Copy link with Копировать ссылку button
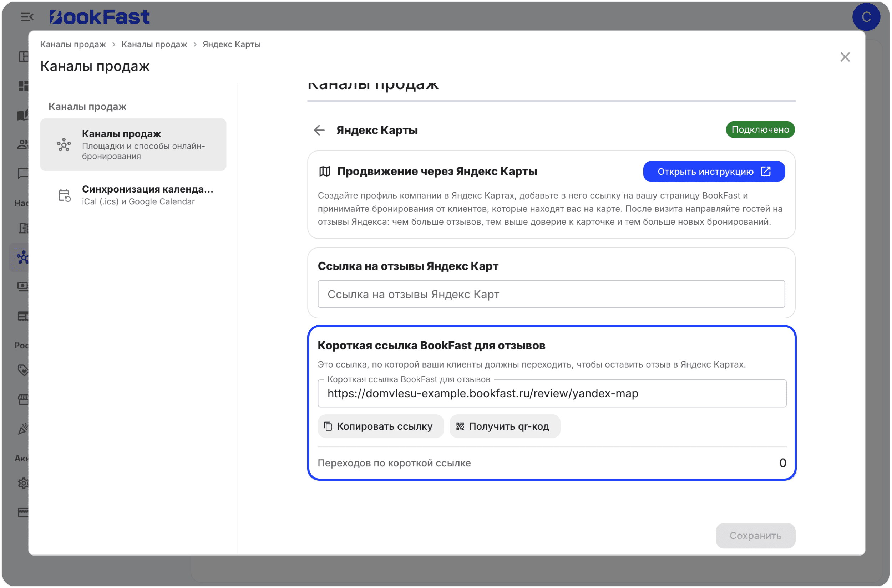The width and height of the screenshot is (892, 588). (380, 426)
